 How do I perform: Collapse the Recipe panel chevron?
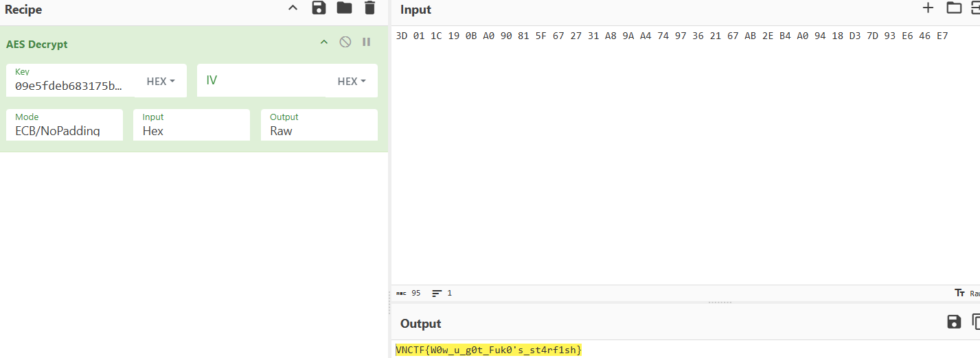[x=293, y=8]
